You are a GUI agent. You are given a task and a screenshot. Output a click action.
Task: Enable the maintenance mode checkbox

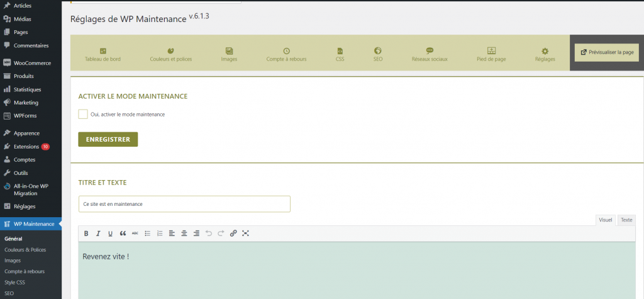click(x=83, y=115)
